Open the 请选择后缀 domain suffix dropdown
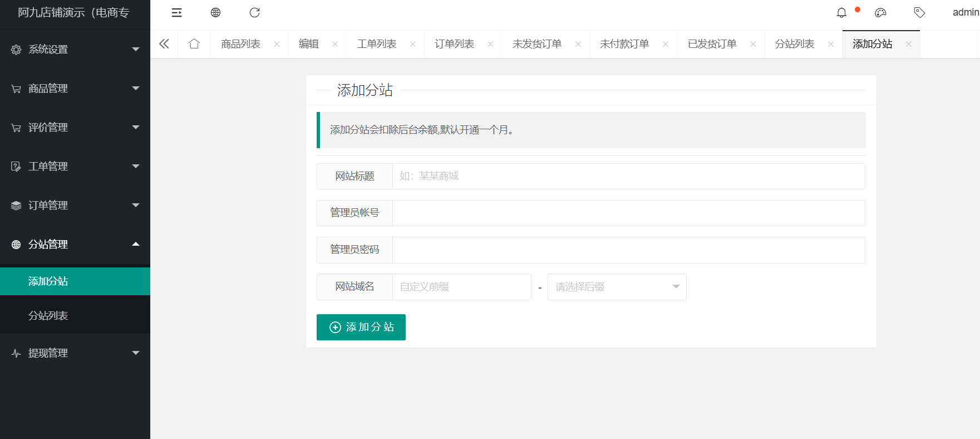This screenshot has height=439, width=980. (617, 287)
